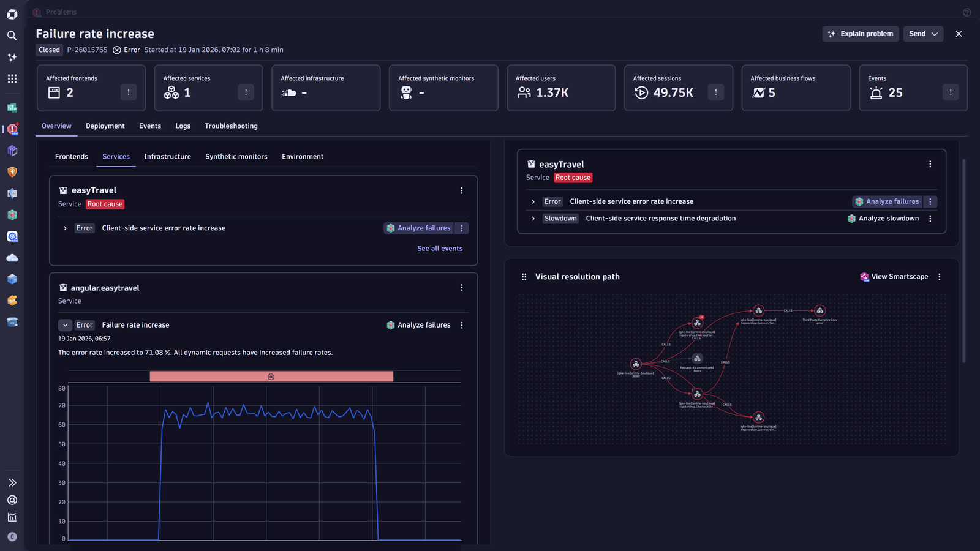
Task: Select the Infrastructure sub-tab
Action: click(167, 157)
